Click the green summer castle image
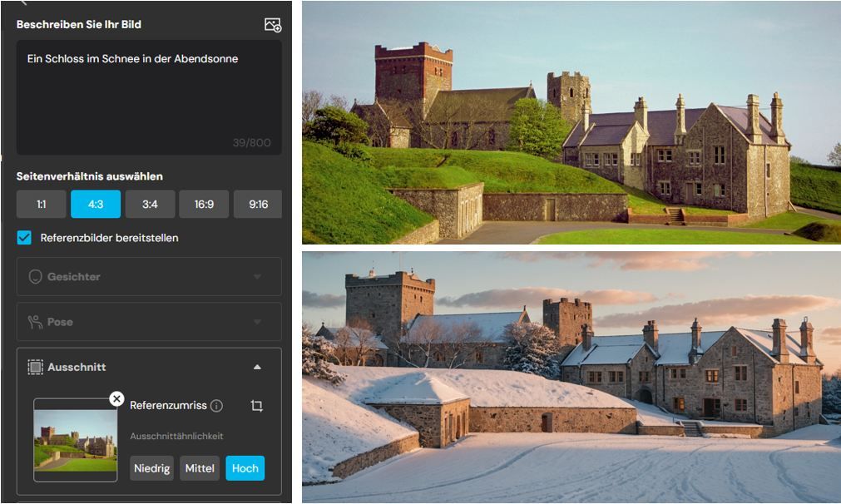Viewport: 841px width, 504px height. (571, 123)
